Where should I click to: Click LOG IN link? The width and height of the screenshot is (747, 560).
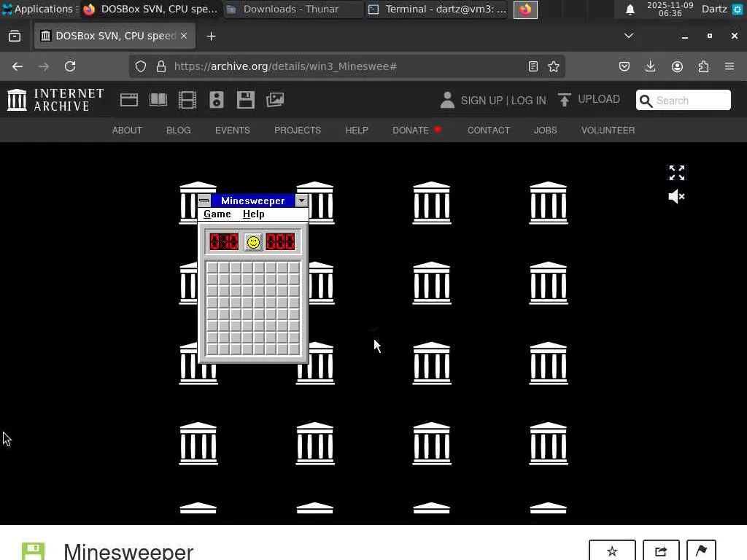pyautogui.click(x=528, y=101)
